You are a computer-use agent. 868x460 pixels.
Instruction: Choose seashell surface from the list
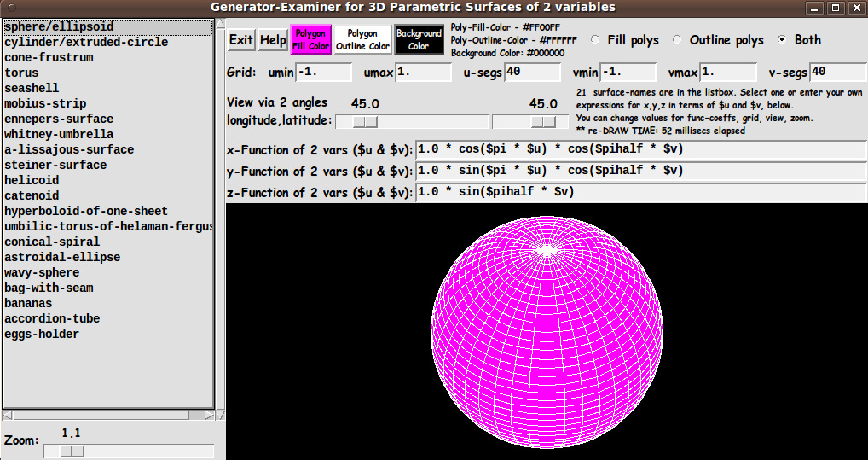point(32,89)
